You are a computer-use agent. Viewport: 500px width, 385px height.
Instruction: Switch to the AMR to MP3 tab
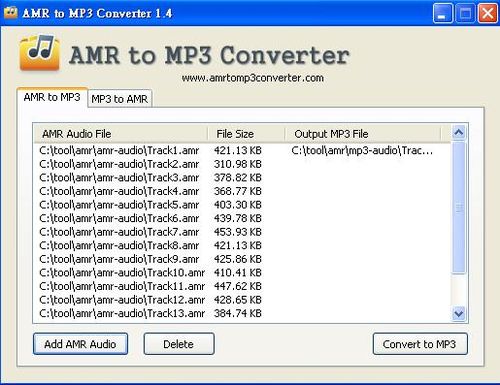[x=52, y=97]
